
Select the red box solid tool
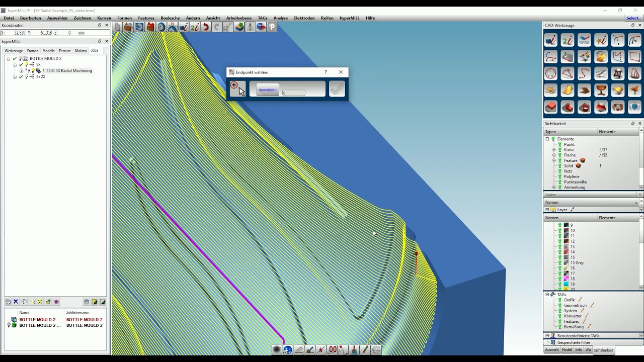coord(551,107)
